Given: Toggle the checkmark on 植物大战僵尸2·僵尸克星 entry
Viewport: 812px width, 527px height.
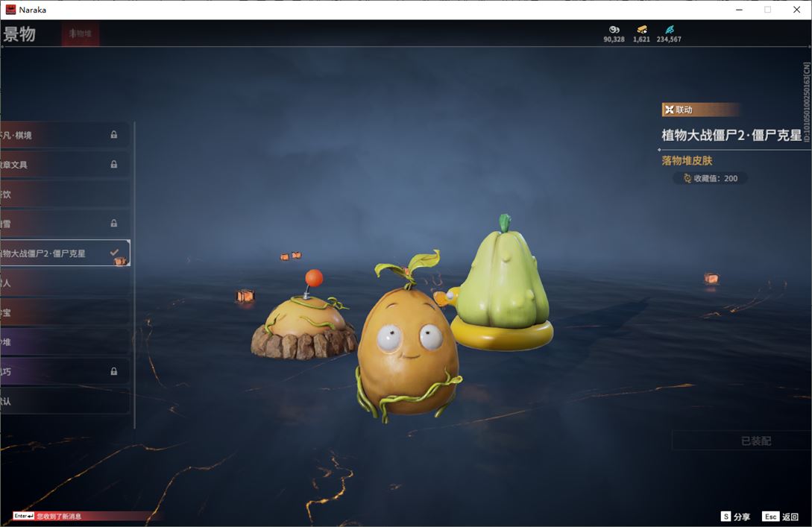Looking at the screenshot, I should click(115, 253).
